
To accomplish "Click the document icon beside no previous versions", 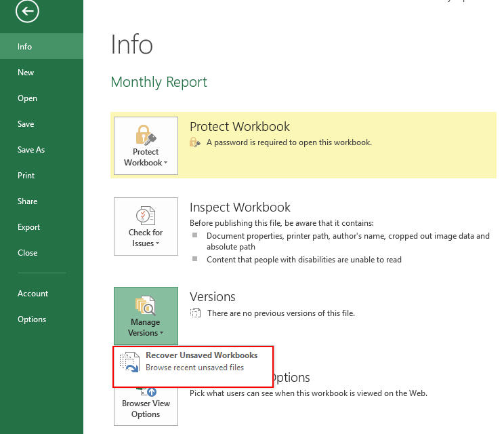I will pos(196,313).
